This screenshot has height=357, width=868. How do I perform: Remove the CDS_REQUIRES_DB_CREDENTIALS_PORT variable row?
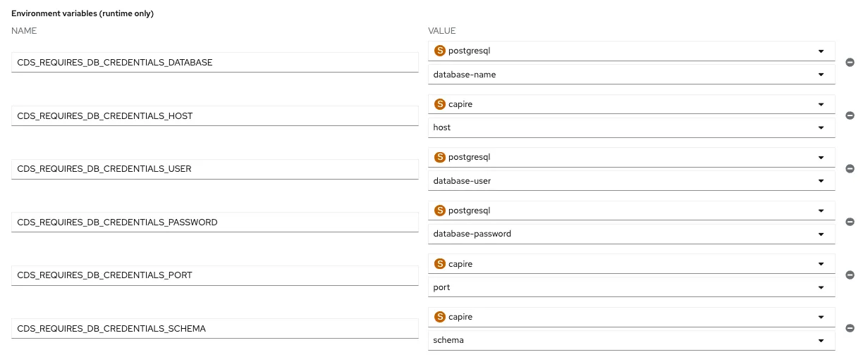pos(850,275)
